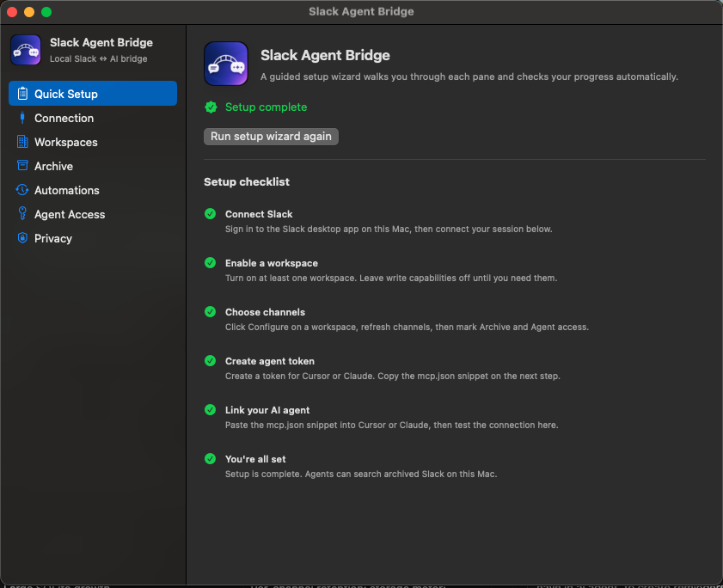Viewport: 723px width, 588px height.
Task: Click the Automations clock icon
Action: (x=22, y=189)
